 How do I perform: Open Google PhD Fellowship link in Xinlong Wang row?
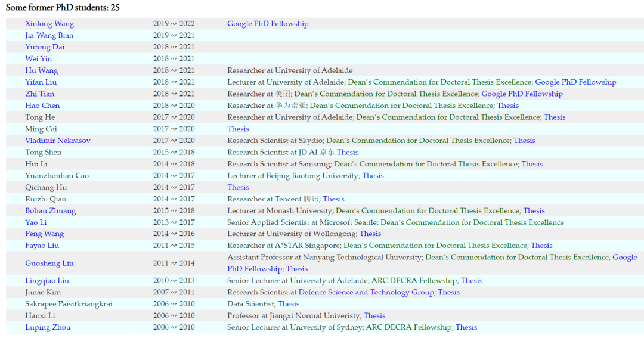[268, 24]
